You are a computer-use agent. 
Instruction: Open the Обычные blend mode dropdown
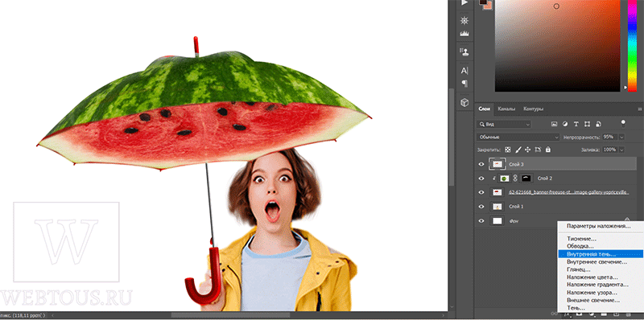click(518, 137)
